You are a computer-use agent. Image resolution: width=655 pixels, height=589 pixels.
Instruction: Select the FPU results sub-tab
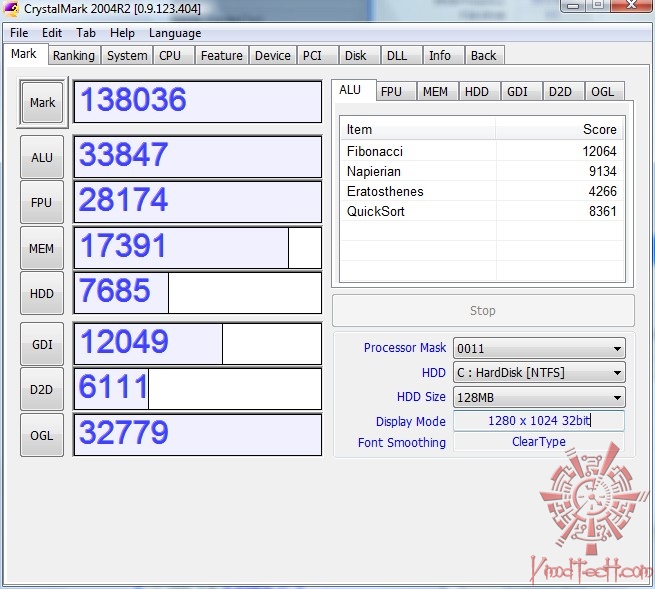click(396, 91)
